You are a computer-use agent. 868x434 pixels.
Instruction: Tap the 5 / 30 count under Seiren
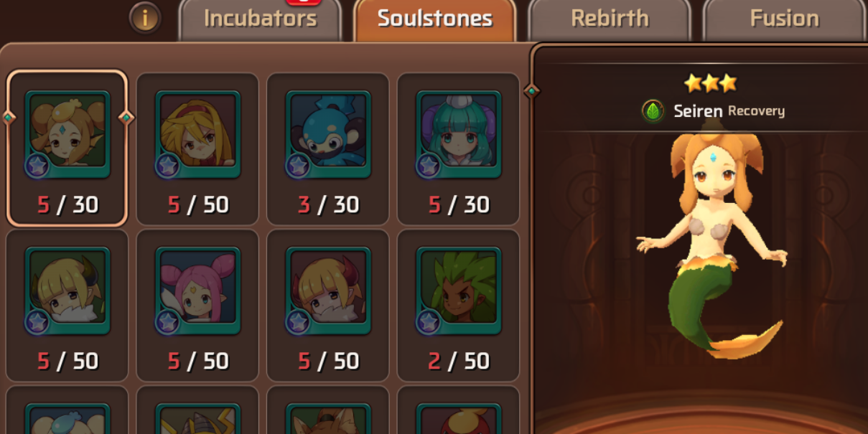click(67, 205)
